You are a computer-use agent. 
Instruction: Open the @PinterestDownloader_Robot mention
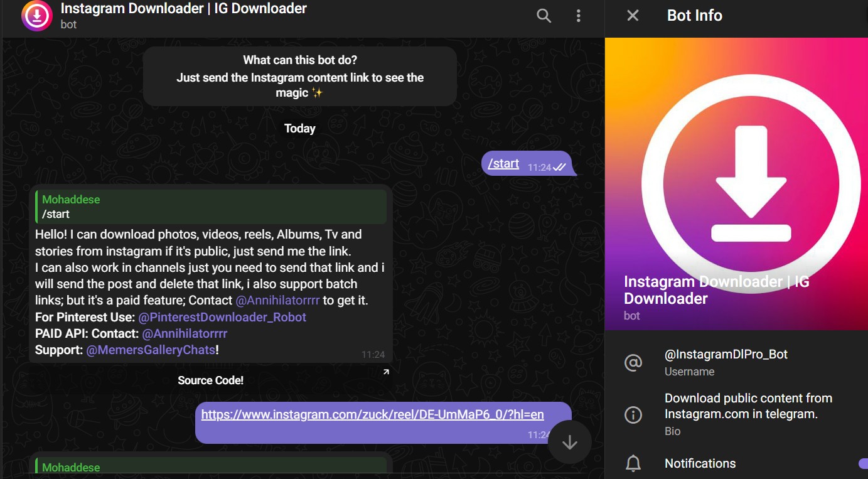(222, 317)
